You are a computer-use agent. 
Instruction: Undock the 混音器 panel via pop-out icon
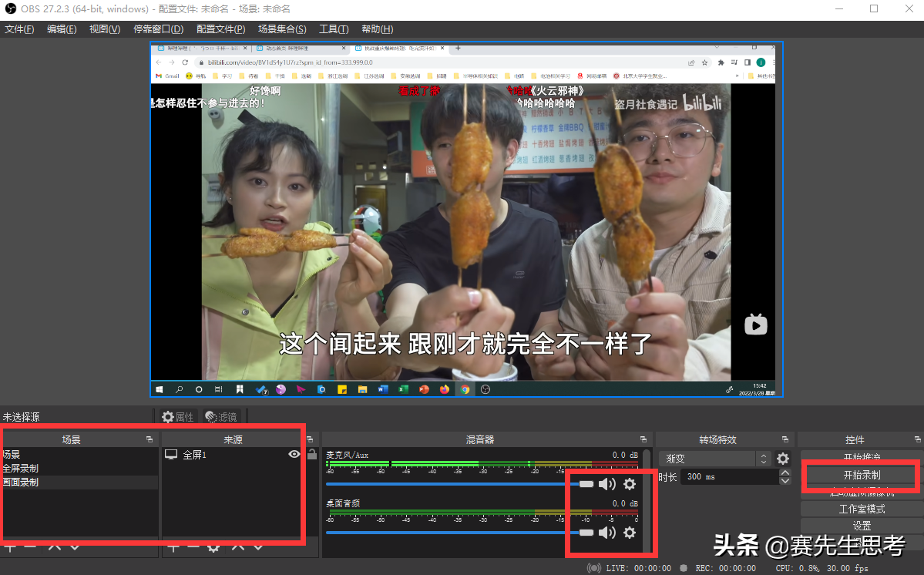pos(643,439)
